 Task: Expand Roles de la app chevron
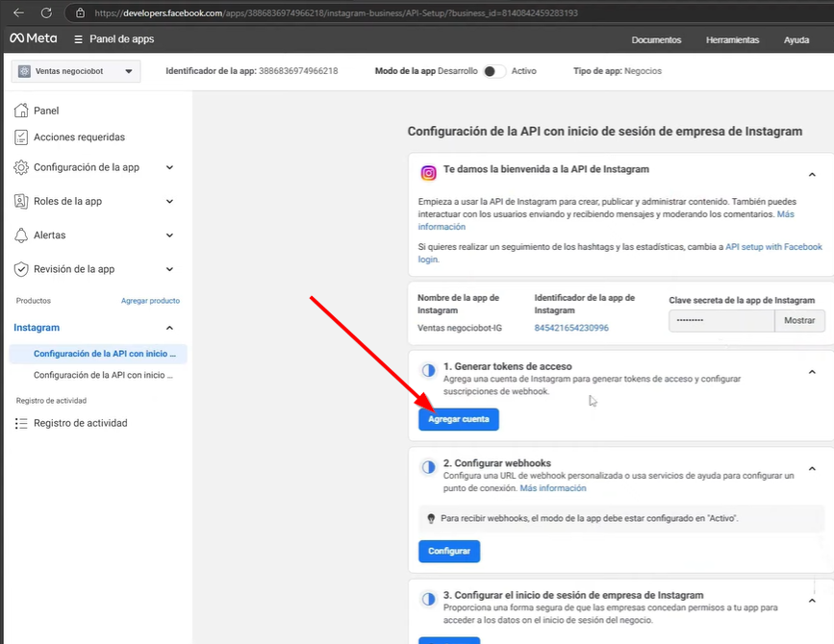pyautogui.click(x=169, y=202)
